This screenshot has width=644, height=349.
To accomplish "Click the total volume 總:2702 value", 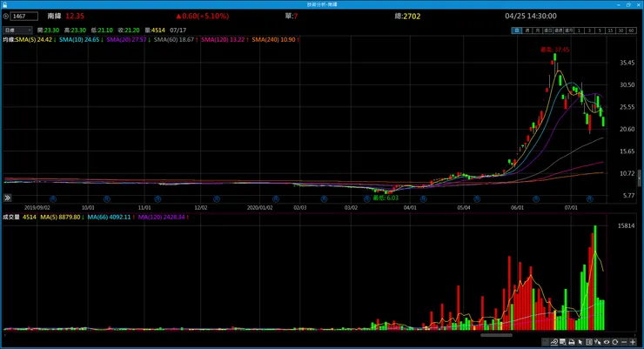I will coord(407,17).
